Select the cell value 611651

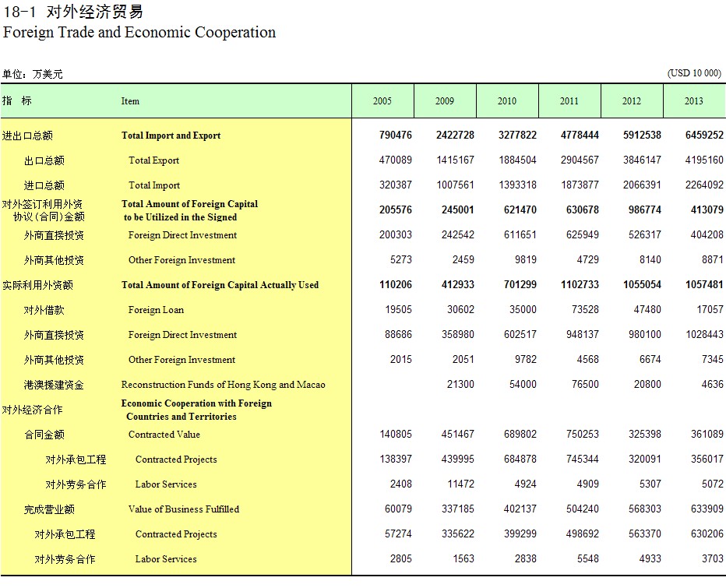click(x=520, y=234)
